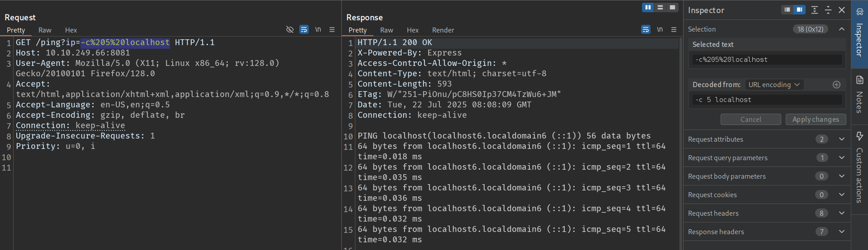
Task: Toggle show newlines (\n) in Request pane
Action: 318,30
